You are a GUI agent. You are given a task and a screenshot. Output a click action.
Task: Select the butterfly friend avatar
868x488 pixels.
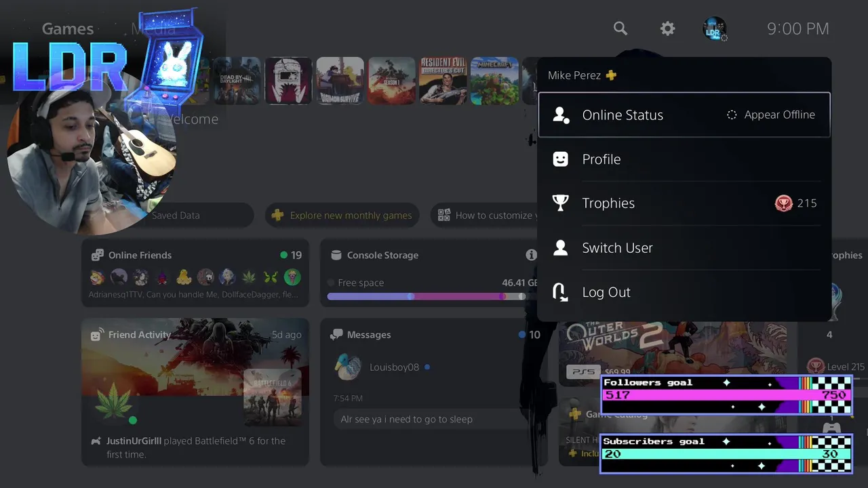[x=271, y=277]
